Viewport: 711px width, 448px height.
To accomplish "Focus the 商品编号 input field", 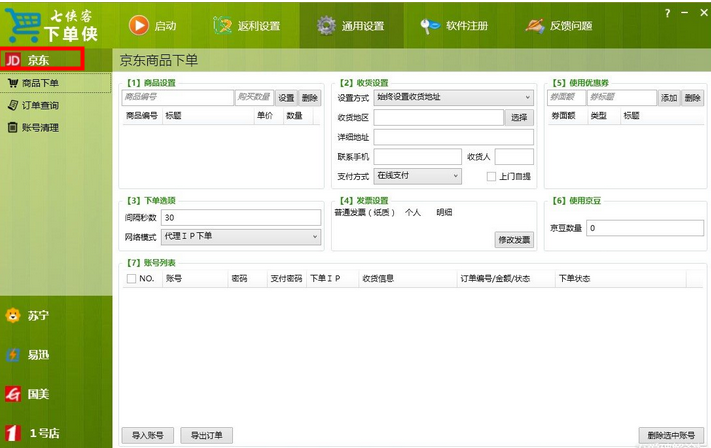I will coord(177,97).
